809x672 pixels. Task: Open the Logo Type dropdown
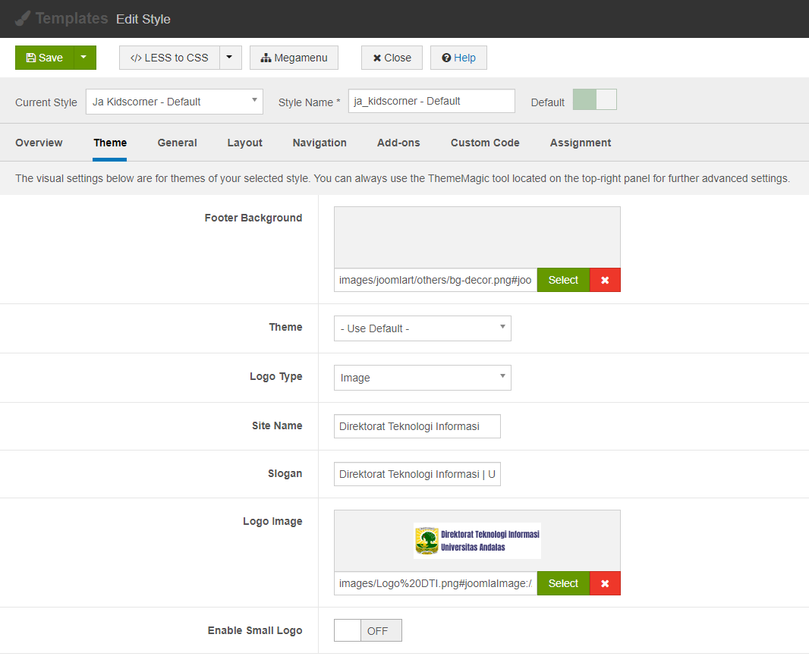click(422, 378)
